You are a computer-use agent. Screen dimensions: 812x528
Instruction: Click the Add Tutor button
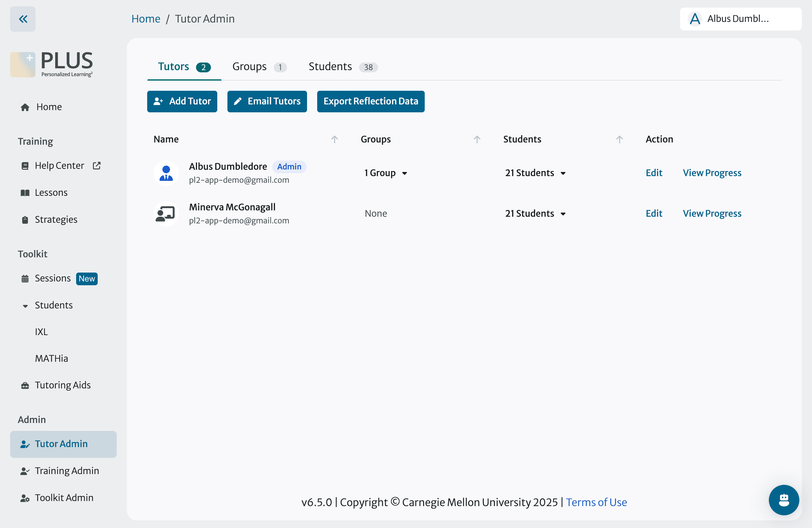click(x=182, y=101)
